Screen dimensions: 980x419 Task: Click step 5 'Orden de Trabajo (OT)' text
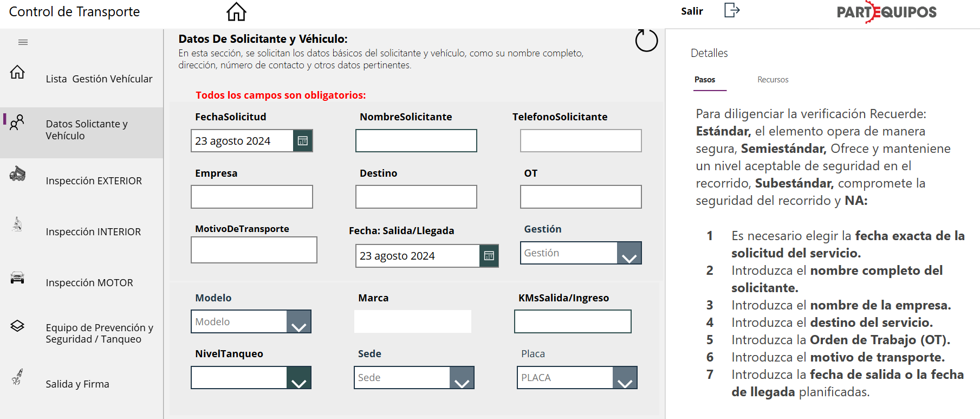point(880,340)
